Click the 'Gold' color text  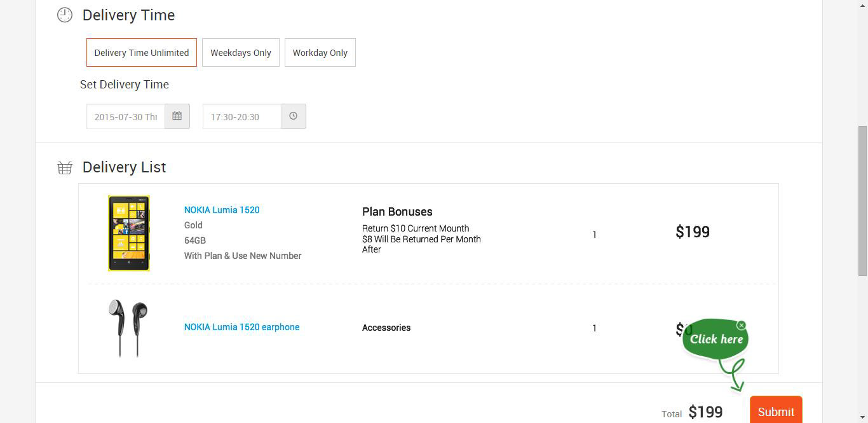pos(193,225)
